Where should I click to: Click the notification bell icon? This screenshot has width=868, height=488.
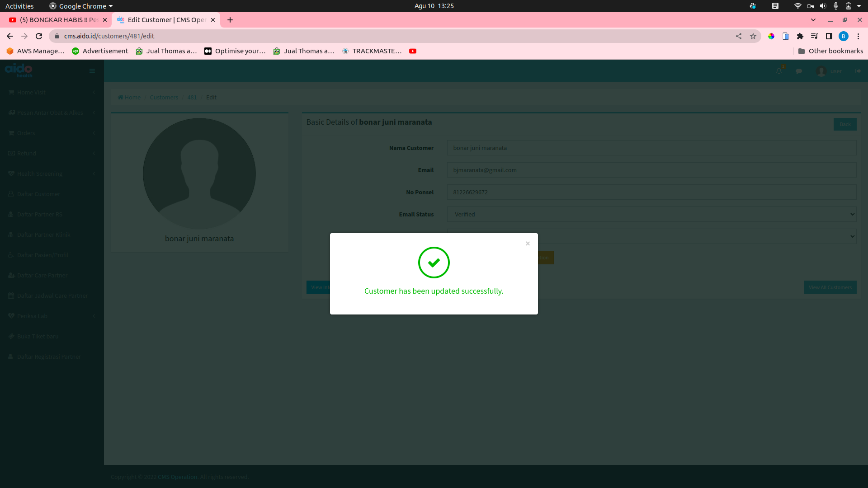point(778,71)
